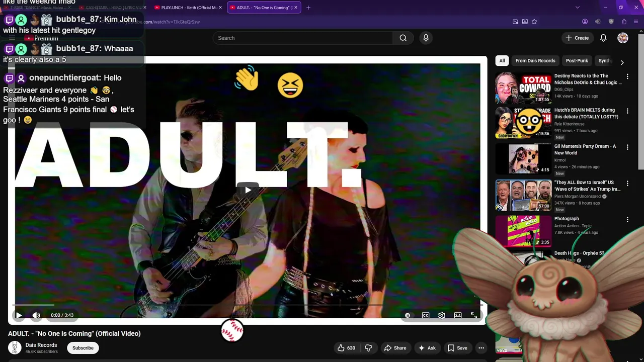Show more filter chips arrow
The height and width of the screenshot is (362, 644).
coord(622,62)
